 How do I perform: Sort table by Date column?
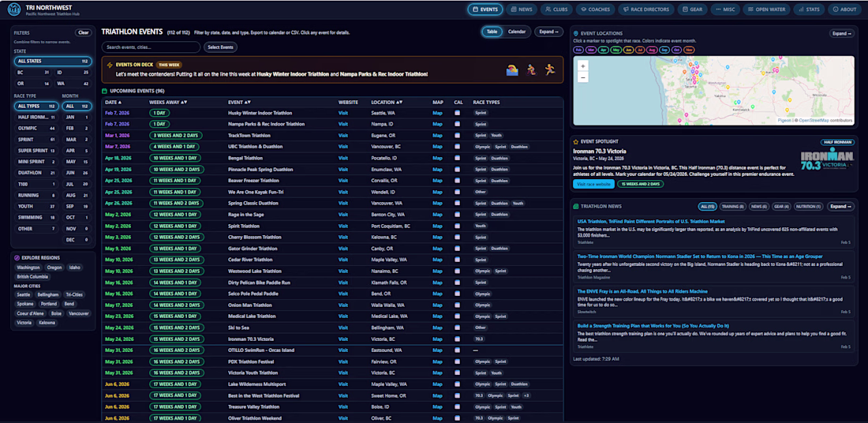click(113, 103)
